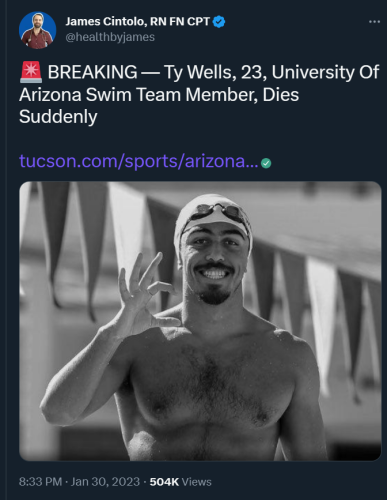Open James Cintolo's profile avatar
Image resolution: width=387 pixels, height=500 pixels.
click(37, 30)
